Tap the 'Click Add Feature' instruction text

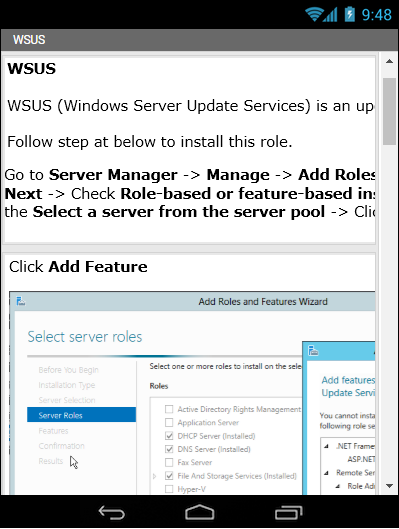pyautogui.click(x=78, y=267)
